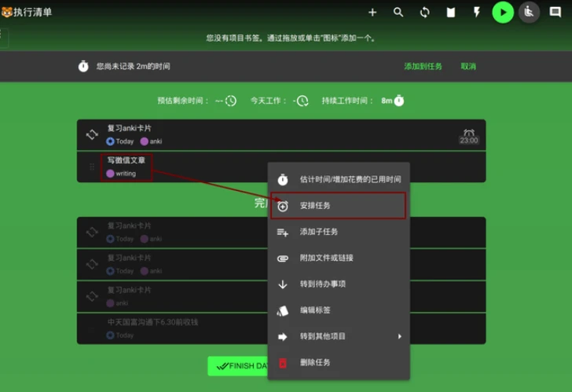
Task: Open the bookmarks icon in the top bar
Action: (x=451, y=13)
